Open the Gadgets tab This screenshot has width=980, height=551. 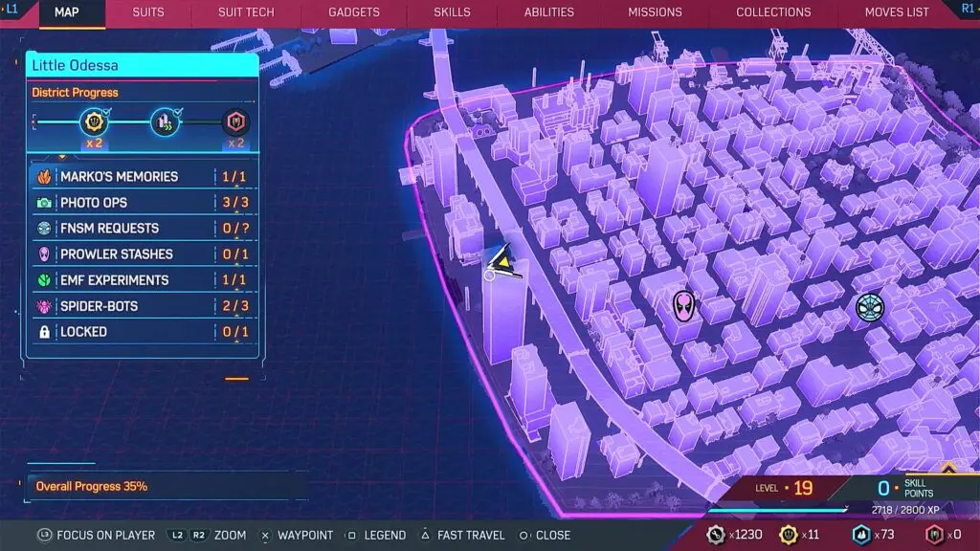pos(354,12)
